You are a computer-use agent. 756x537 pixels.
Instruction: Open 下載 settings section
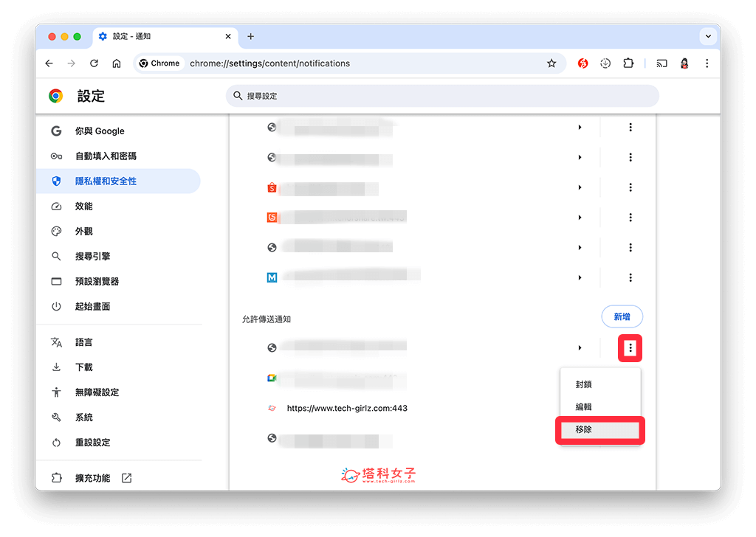click(119, 367)
